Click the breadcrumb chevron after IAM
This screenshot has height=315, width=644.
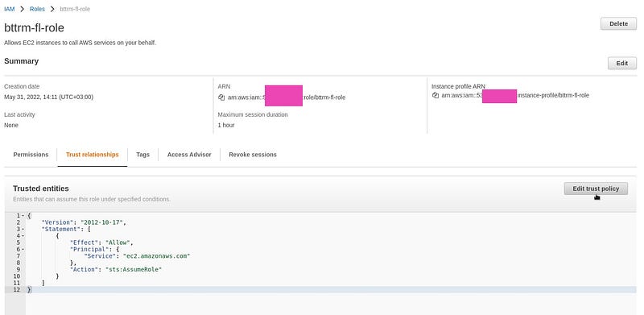(23, 9)
